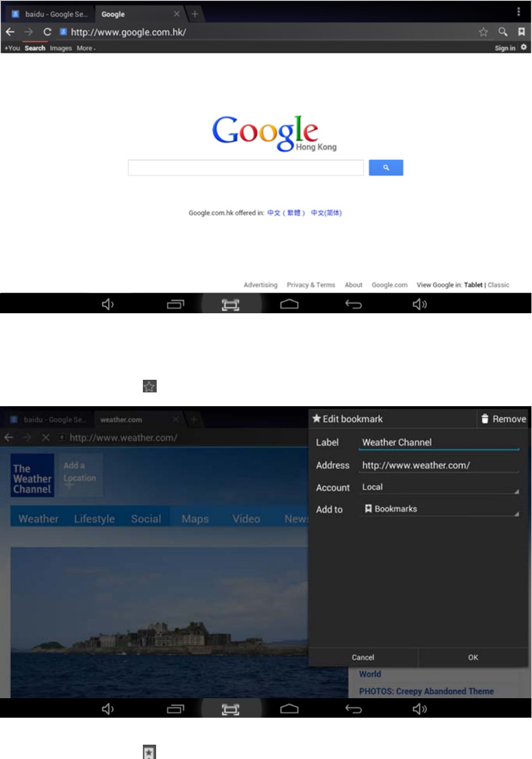Go home from top navigation bar

click(289, 304)
